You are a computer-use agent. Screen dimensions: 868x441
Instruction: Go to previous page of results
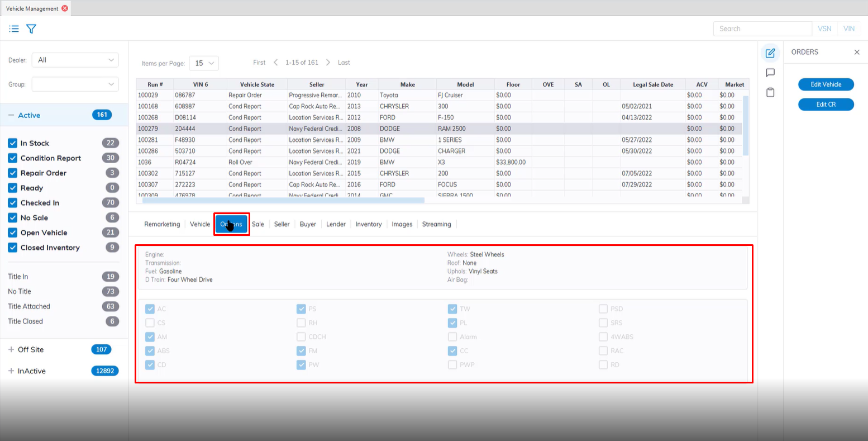pyautogui.click(x=276, y=63)
